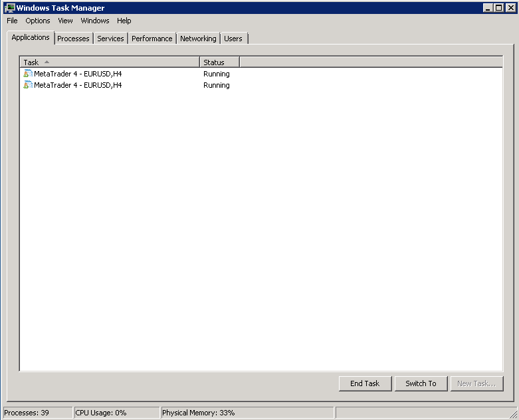The width and height of the screenshot is (519, 420).
Task: Click the second row's Running status
Action: click(x=217, y=85)
